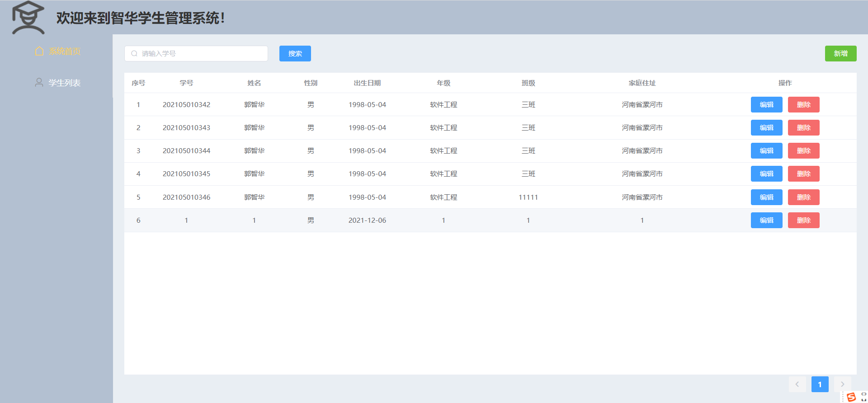Edit the row dated 2021-12-06
This screenshot has width=868, height=403.
[767, 220]
